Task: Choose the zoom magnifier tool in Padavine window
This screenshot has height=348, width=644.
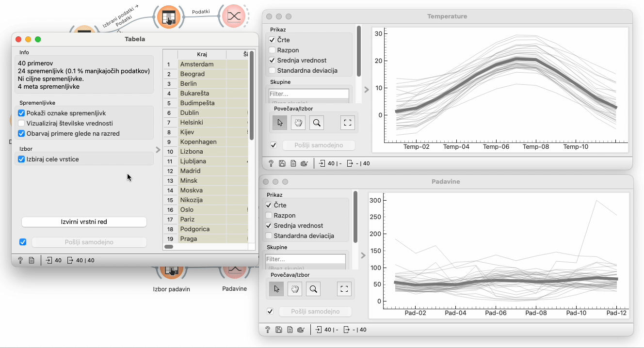Action: (313, 289)
